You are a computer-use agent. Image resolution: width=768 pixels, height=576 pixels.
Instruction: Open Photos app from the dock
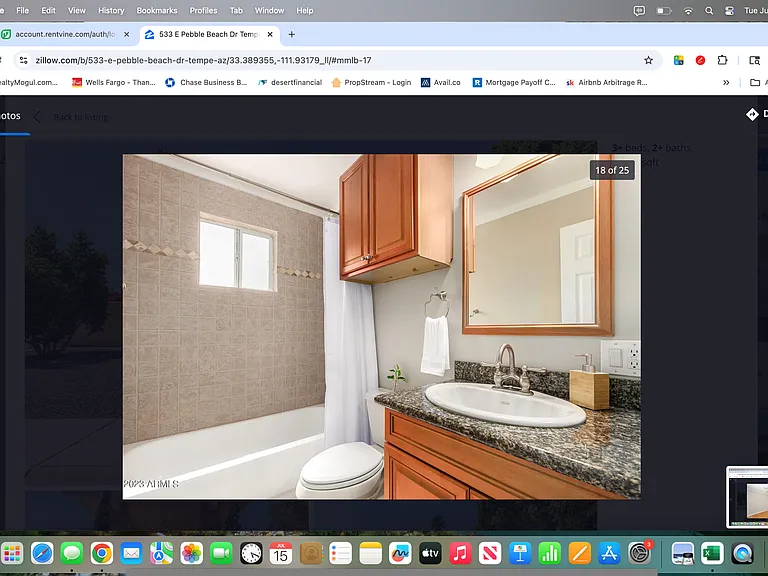[192, 554]
